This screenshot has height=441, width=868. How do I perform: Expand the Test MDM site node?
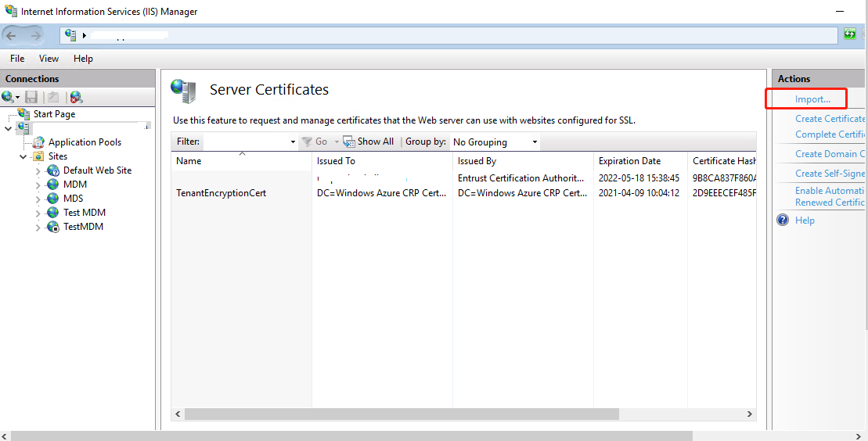click(38, 213)
